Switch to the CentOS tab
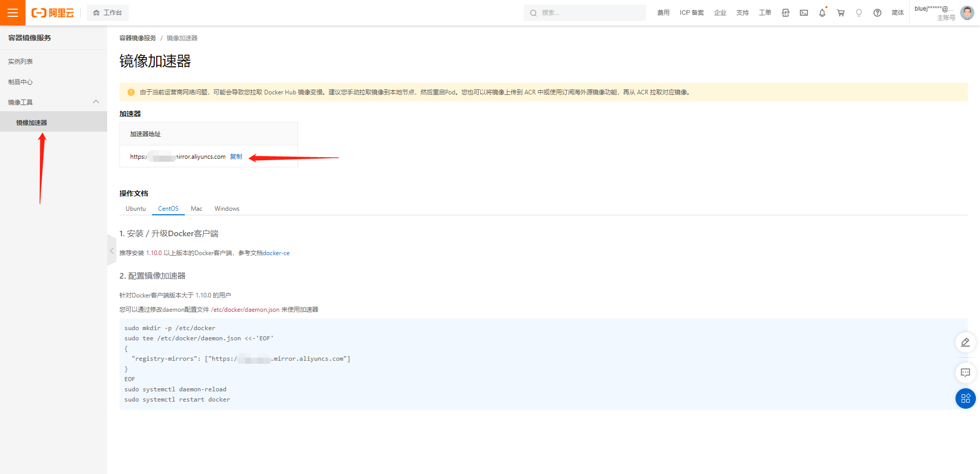The width and height of the screenshot is (980, 474). coord(168,209)
